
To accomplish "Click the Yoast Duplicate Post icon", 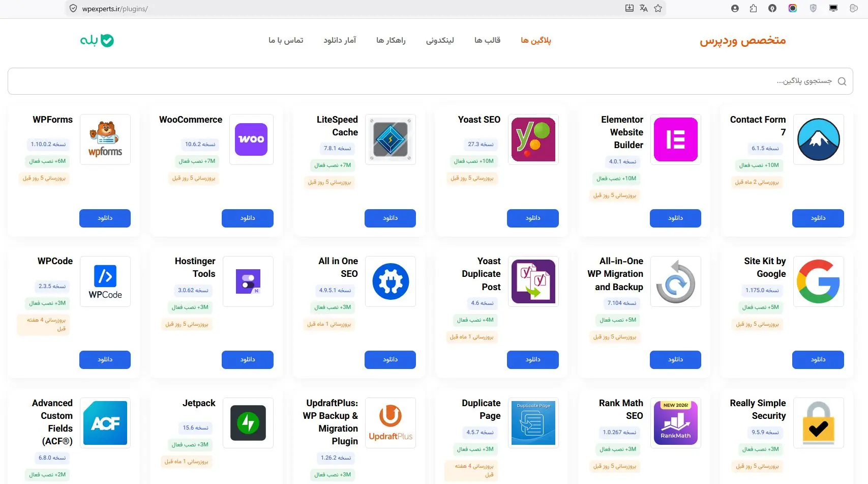I will pyautogui.click(x=533, y=281).
